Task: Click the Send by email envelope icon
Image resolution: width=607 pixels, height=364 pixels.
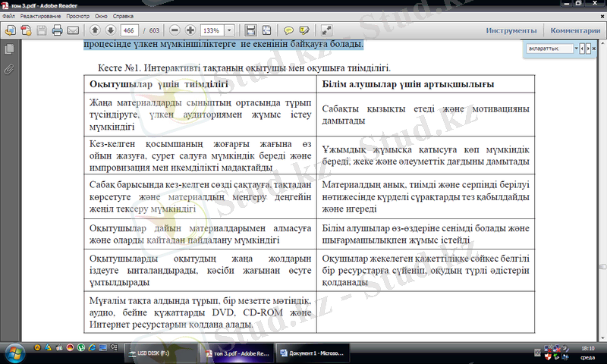Action: pos(74,30)
